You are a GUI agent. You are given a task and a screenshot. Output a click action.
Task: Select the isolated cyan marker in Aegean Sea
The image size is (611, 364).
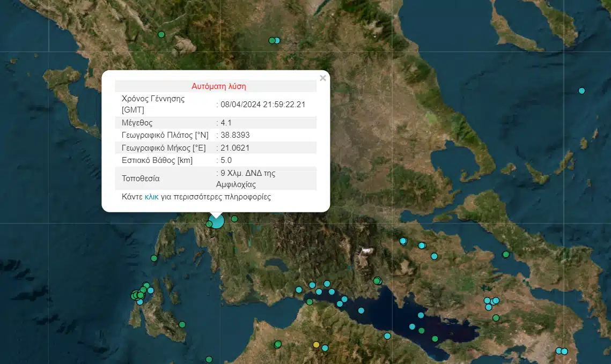[581, 91]
